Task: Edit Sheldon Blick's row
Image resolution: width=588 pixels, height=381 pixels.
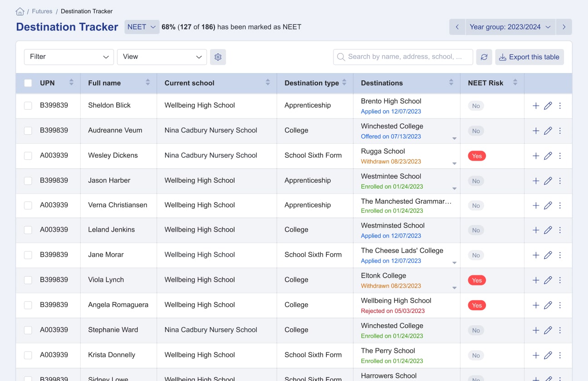Action: point(548,106)
